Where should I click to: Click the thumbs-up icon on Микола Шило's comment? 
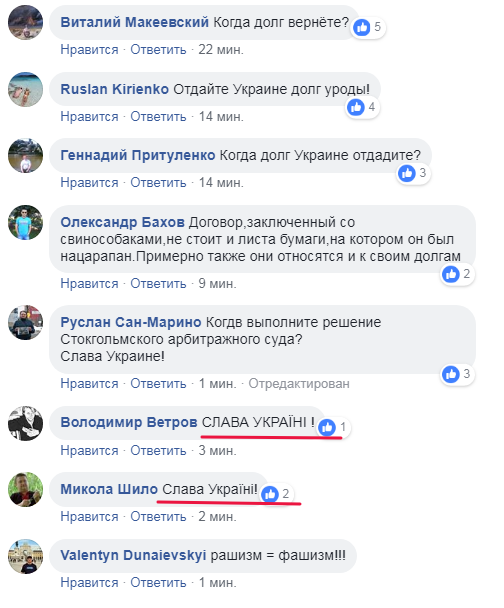point(270,494)
